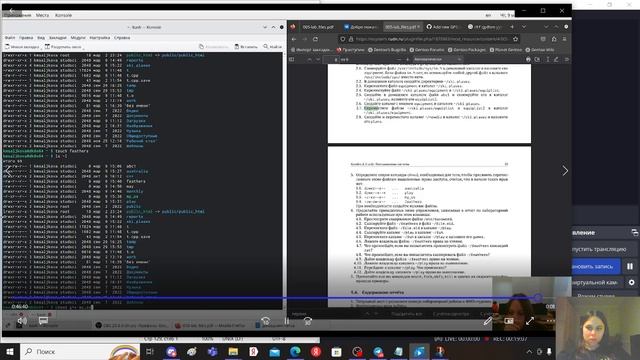The width and height of the screenshot is (640, 360).
Task: Toggle the video player volume icon
Action: pyautogui.click(x=22, y=321)
